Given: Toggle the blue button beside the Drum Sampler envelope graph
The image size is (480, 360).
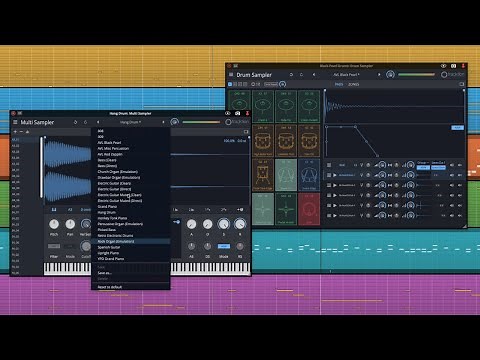Looking at the screenshot, I should point(457,128).
